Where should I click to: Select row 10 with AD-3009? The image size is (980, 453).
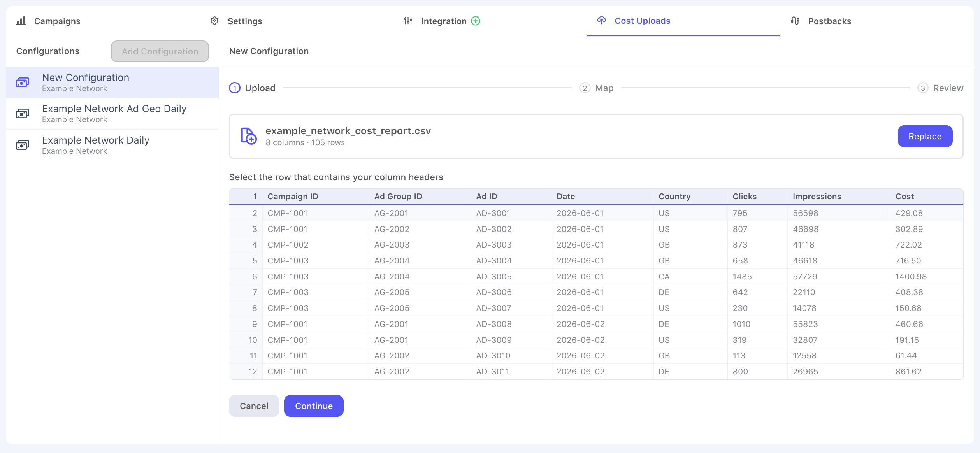point(596,340)
